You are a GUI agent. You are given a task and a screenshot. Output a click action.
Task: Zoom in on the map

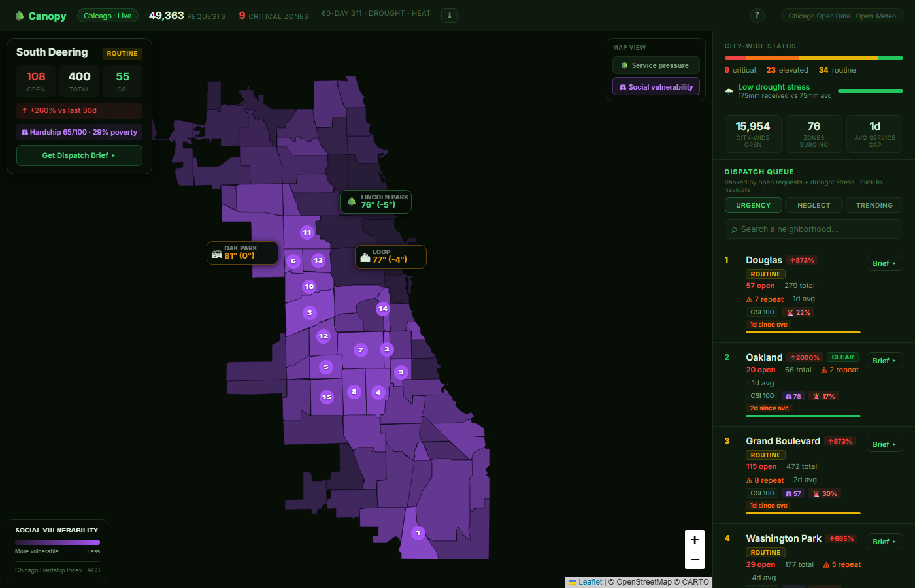pos(695,540)
